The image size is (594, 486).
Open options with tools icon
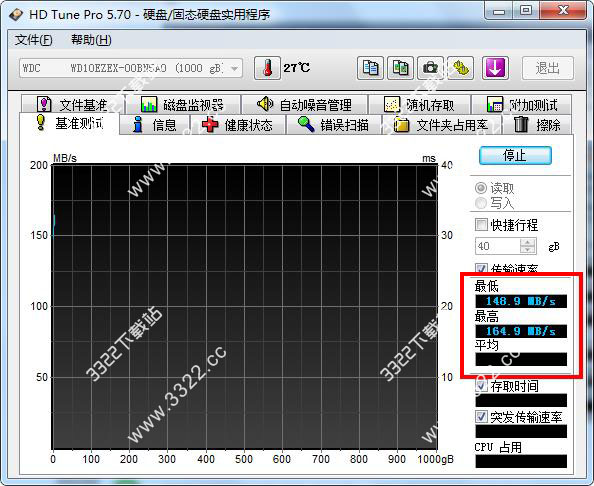(x=460, y=68)
